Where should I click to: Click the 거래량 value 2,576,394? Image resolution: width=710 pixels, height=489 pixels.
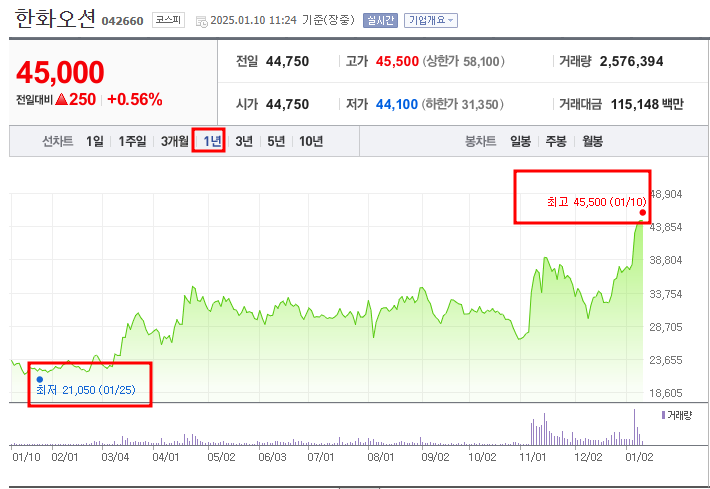pos(631,61)
